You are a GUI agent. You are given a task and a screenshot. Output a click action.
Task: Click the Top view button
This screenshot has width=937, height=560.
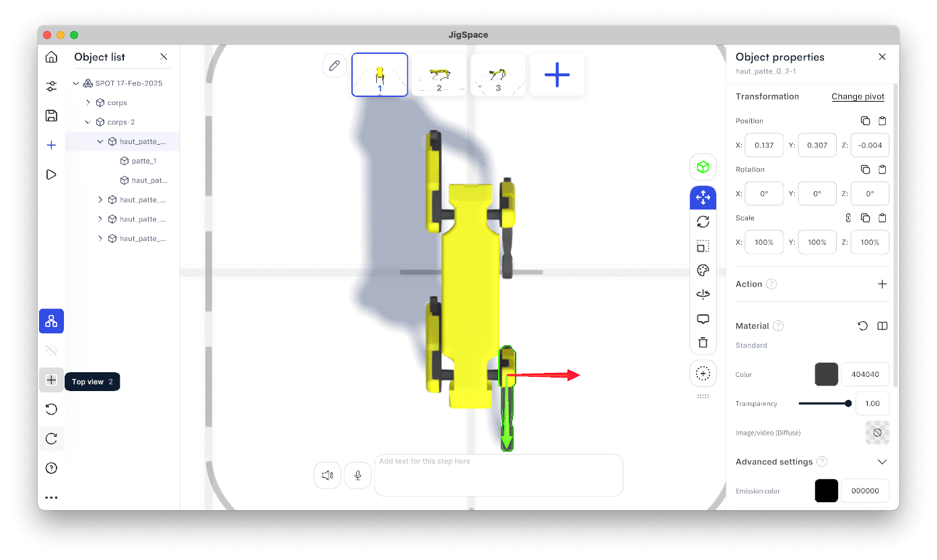click(51, 380)
